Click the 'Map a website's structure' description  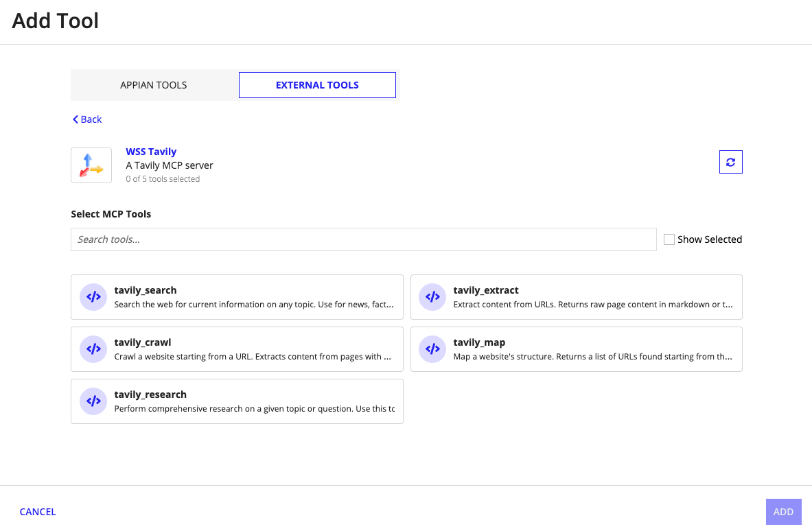point(592,357)
